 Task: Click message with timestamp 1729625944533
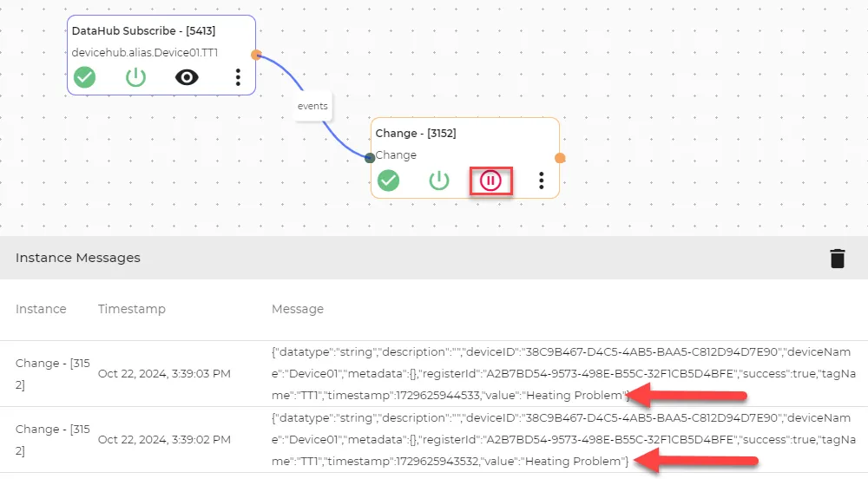(563, 374)
